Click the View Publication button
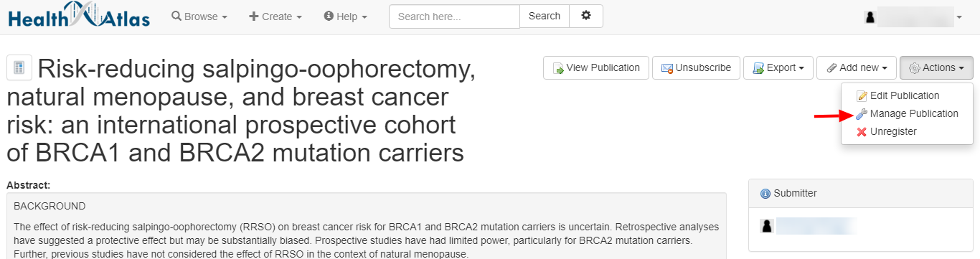Screen dimensions: 980x259 click(596, 68)
